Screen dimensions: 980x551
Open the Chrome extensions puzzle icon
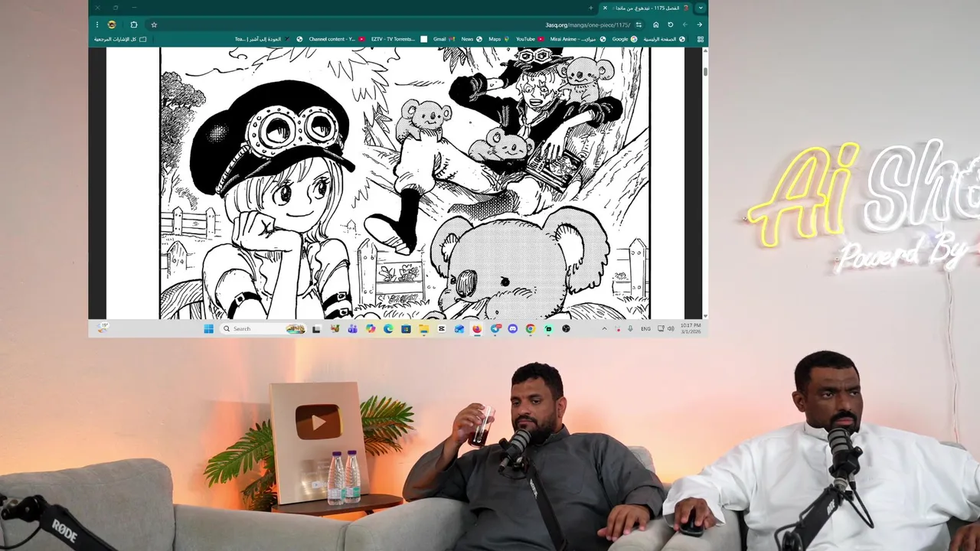(133, 24)
